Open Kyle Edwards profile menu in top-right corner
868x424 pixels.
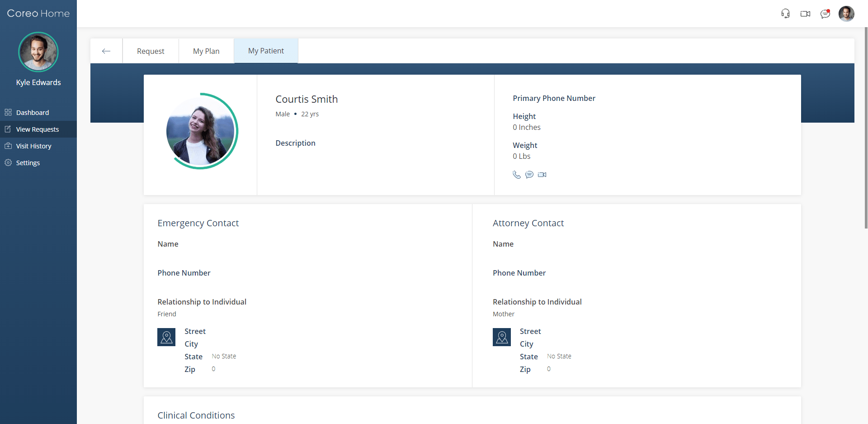coord(846,14)
